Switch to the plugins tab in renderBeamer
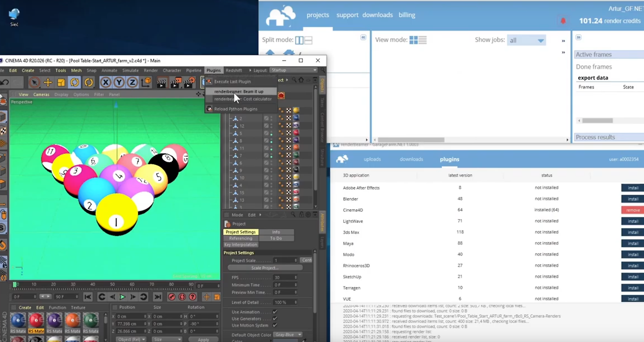Screen dimensions: 644x342 coord(449,159)
